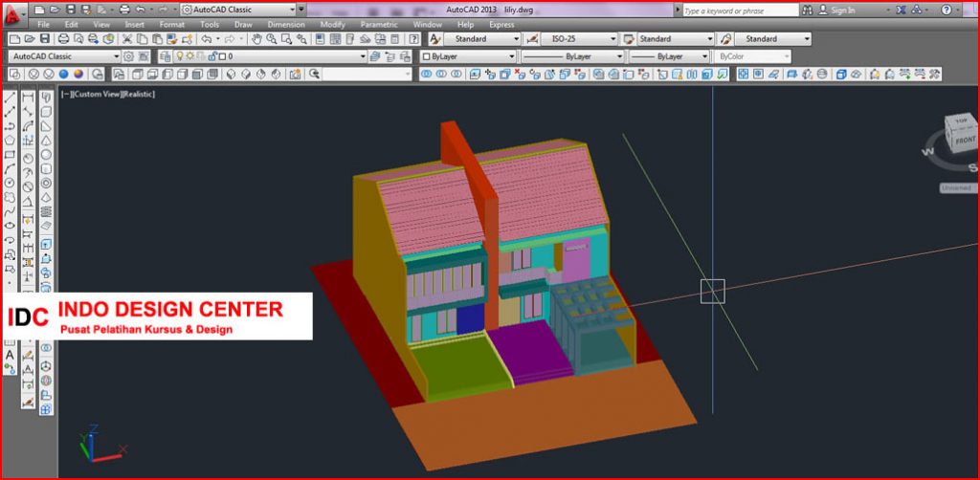The image size is (980, 480).
Task: Click the Zoom Realtime magnifier icon
Action: pyautogui.click(x=271, y=39)
